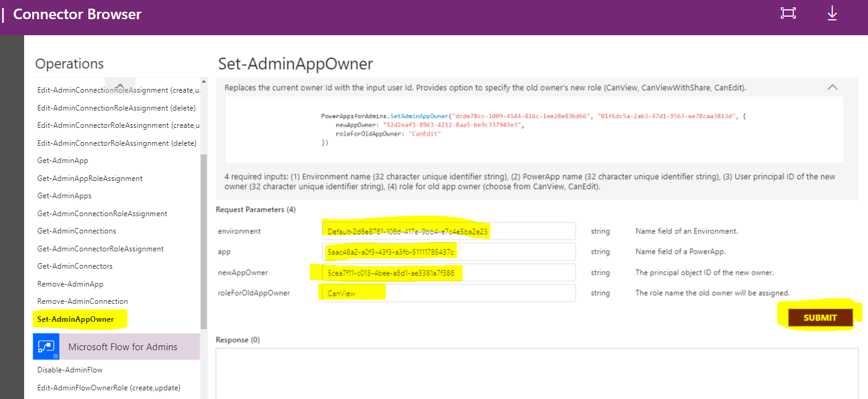Click the Operations list vertical scrollbar
The height and width of the screenshot is (399, 868).
203,241
